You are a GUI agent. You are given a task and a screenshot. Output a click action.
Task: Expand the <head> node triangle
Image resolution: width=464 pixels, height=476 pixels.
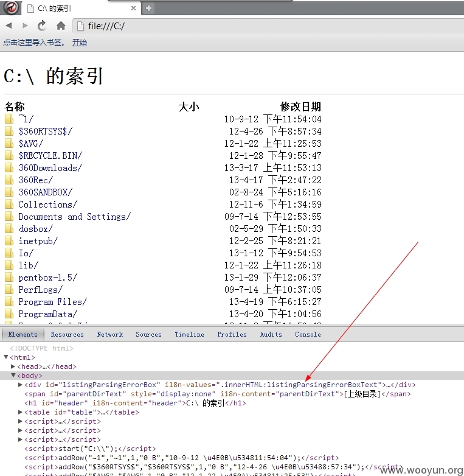point(13,366)
